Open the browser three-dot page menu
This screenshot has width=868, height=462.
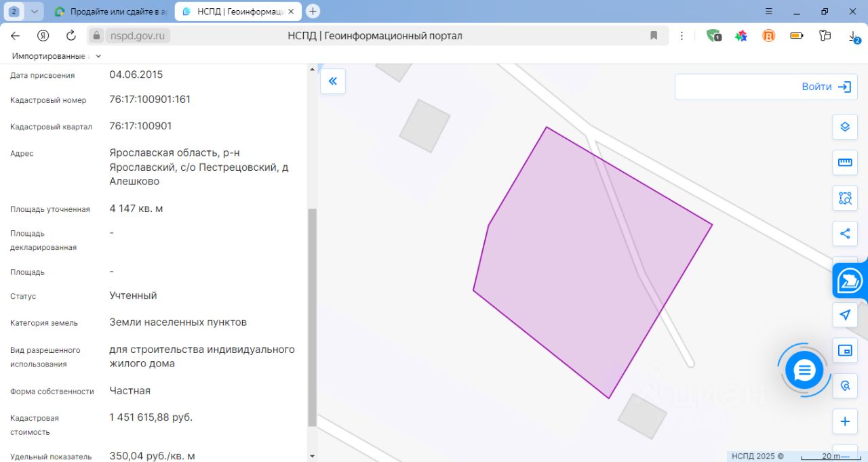pyautogui.click(x=682, y=36)
